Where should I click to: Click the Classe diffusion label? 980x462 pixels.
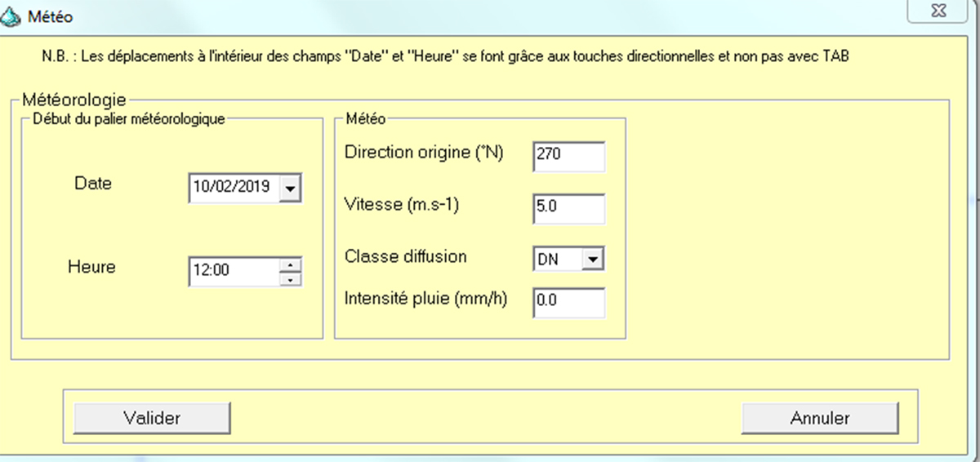pos(406,256)
